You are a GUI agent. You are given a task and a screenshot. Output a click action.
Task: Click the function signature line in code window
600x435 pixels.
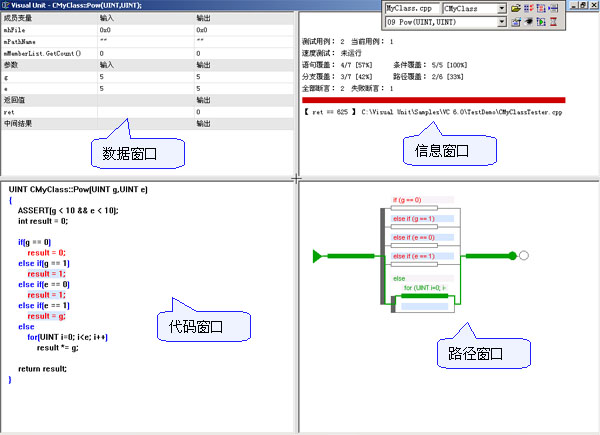[x=78, y=189]
